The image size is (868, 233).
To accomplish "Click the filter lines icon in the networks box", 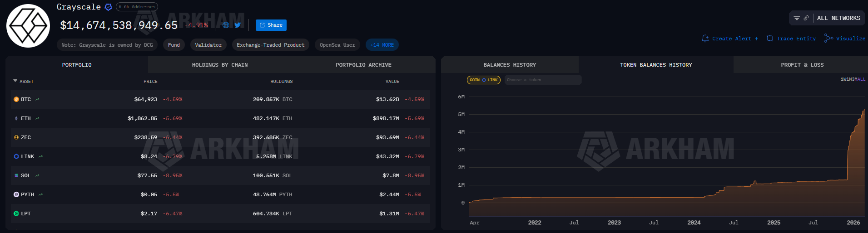I will (x=797, y=18).
